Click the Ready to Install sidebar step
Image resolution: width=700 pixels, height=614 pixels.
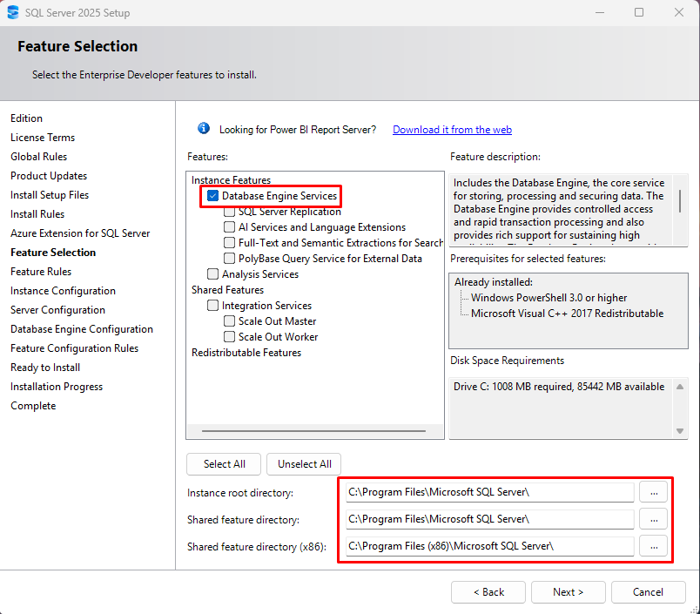coord(45,368)
